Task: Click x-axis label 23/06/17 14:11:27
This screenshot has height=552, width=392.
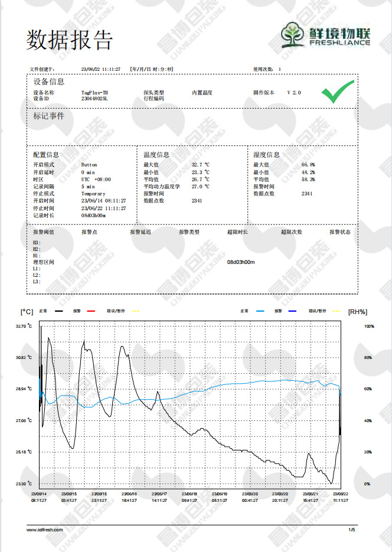Action: 159,498
